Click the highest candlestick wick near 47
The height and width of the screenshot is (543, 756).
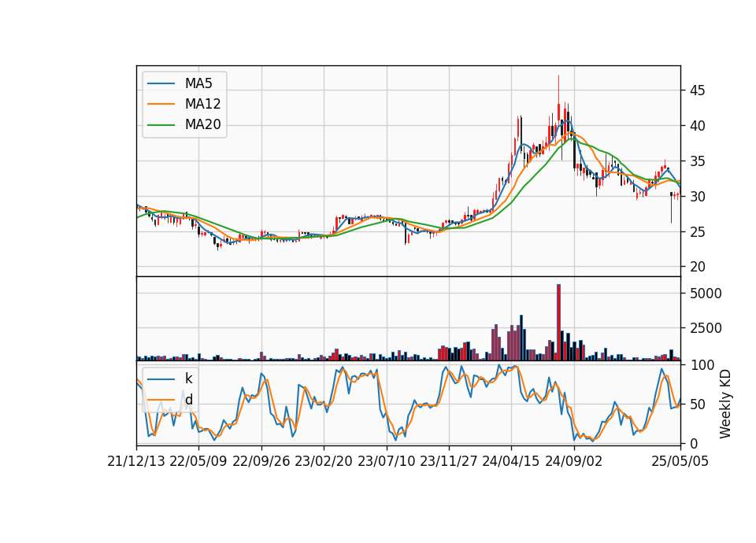pos(559,89)
